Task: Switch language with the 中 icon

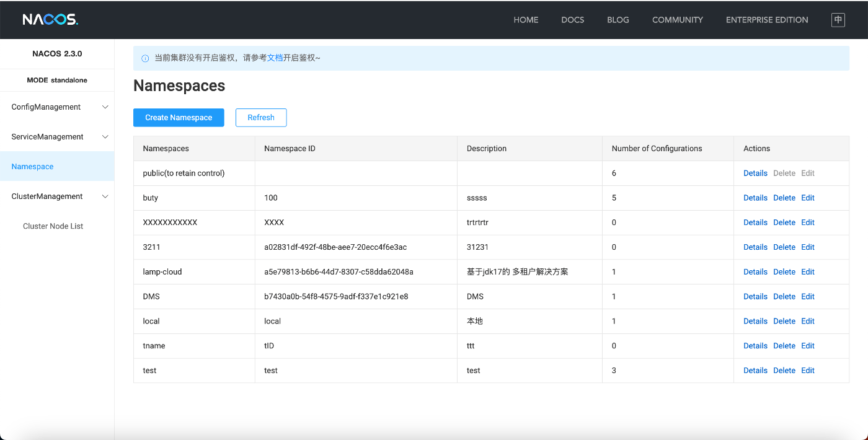Action: click(838, 20)
